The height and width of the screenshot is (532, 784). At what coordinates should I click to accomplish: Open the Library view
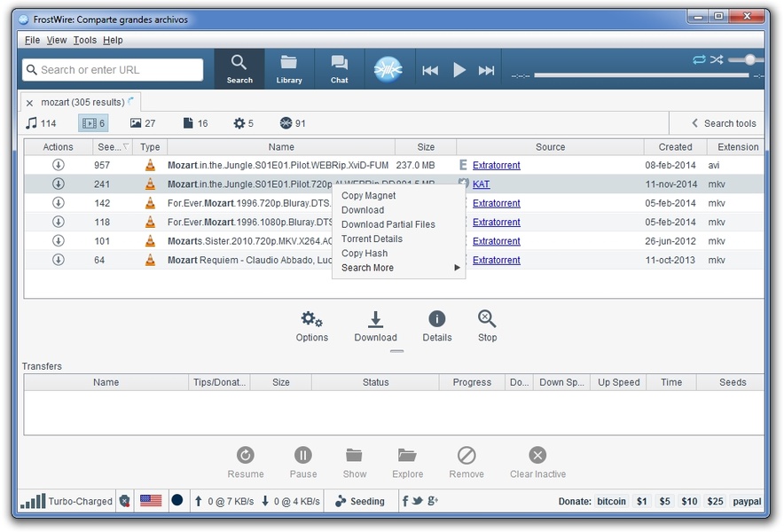click(289, 68)
